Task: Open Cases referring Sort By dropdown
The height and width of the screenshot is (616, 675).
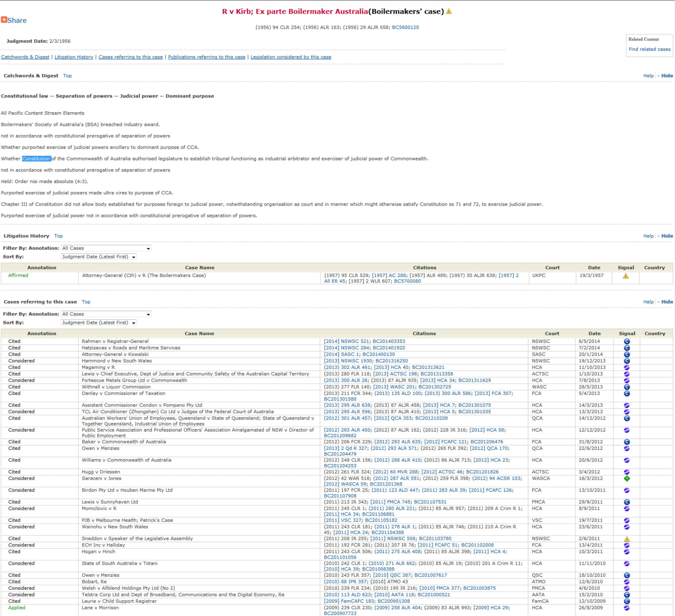Action: 99,323
